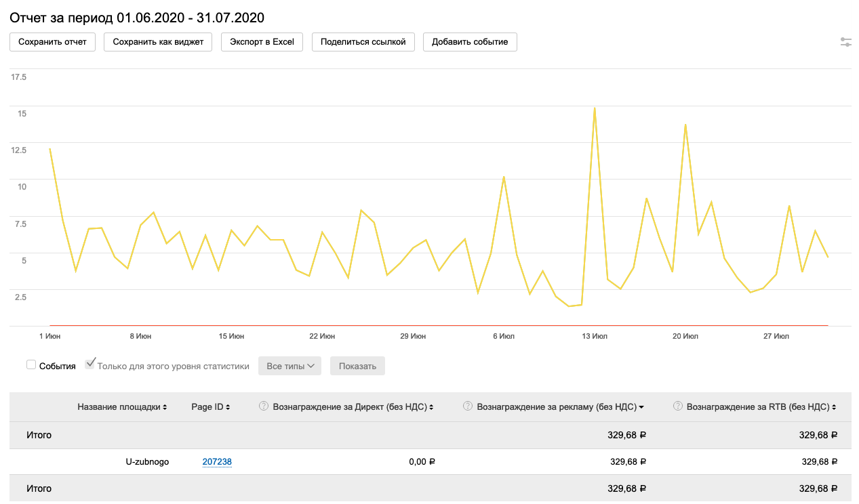Open Page ID link 207238

217,462
